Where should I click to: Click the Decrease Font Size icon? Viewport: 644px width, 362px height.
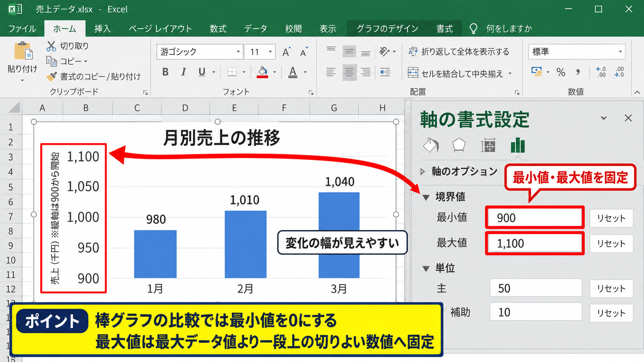click(x=304, y=52)
